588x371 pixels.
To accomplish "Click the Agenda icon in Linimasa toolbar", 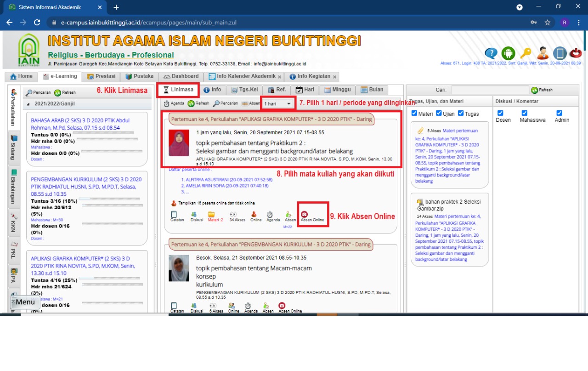I will pyautogui.click(x=174, y=104).
